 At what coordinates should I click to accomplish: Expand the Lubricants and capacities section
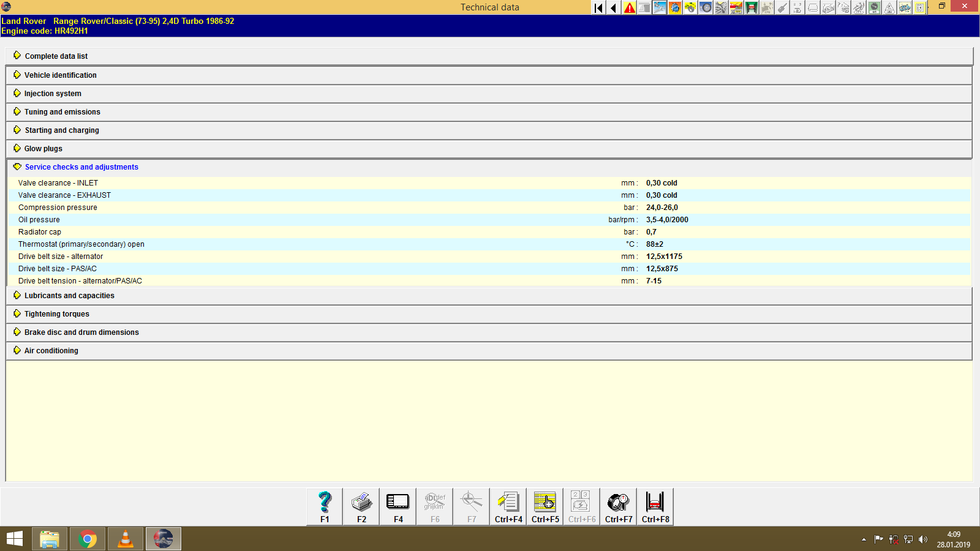[x=69, y=295]
